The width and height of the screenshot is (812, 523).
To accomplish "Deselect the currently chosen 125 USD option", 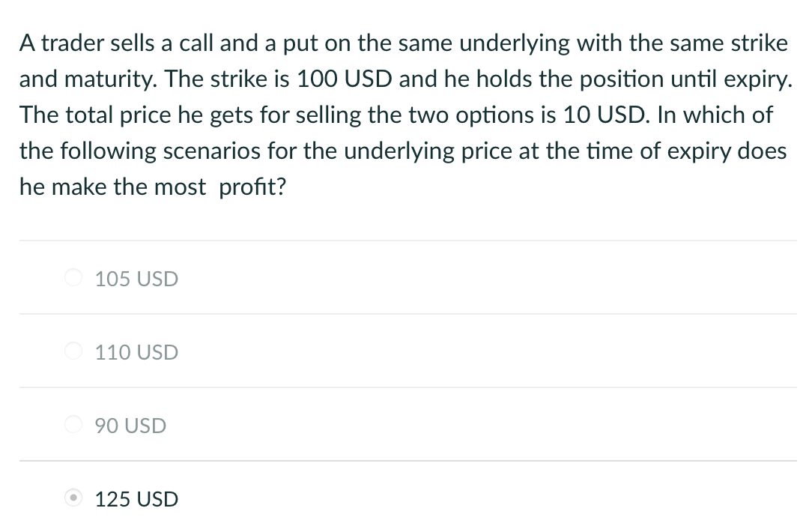I will (73, 498).
